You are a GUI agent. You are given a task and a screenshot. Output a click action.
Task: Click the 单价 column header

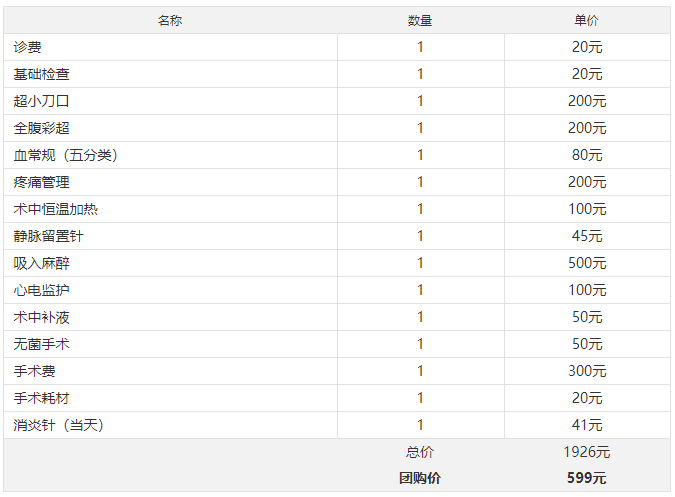[x=587, y=20]
